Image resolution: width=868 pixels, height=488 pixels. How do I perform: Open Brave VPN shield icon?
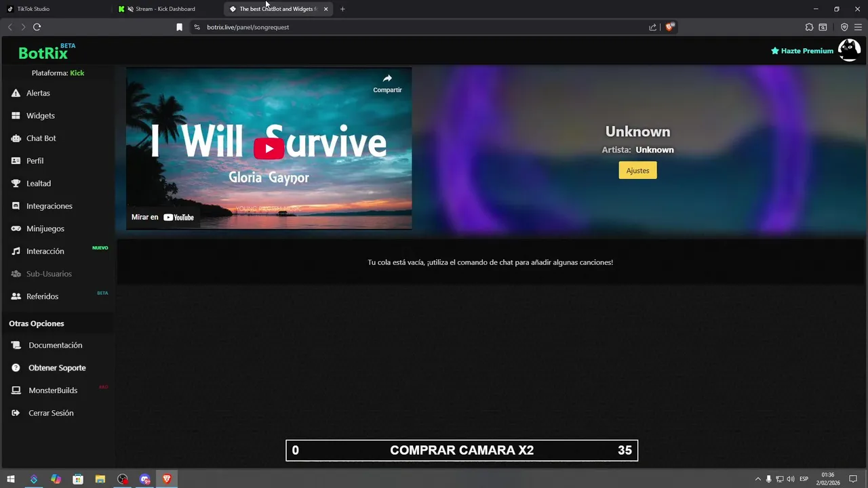click(x=844, y=27)
